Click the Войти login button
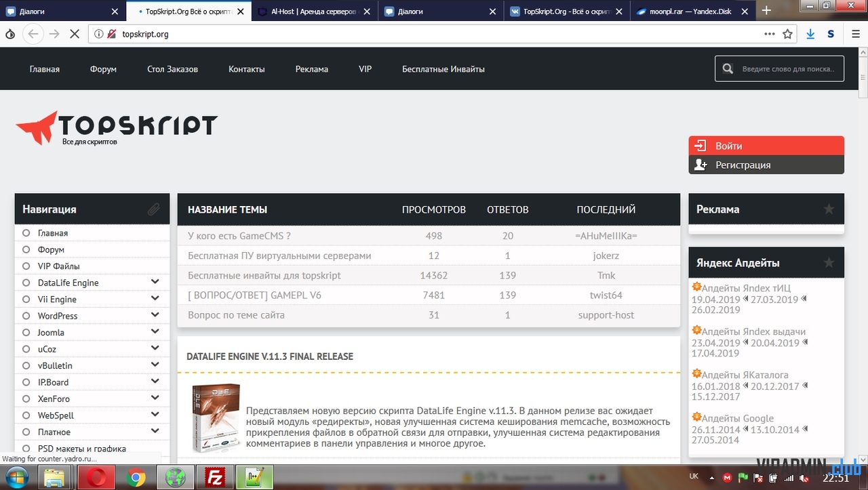 (766, 146)
